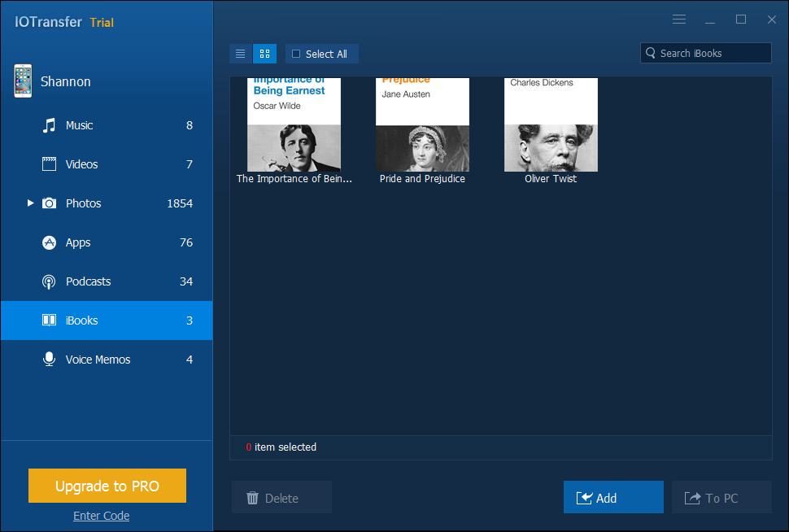Click the Upgrade to PRO button
The width and height of the screenshot is (789, 532).
tap(107, 486)
